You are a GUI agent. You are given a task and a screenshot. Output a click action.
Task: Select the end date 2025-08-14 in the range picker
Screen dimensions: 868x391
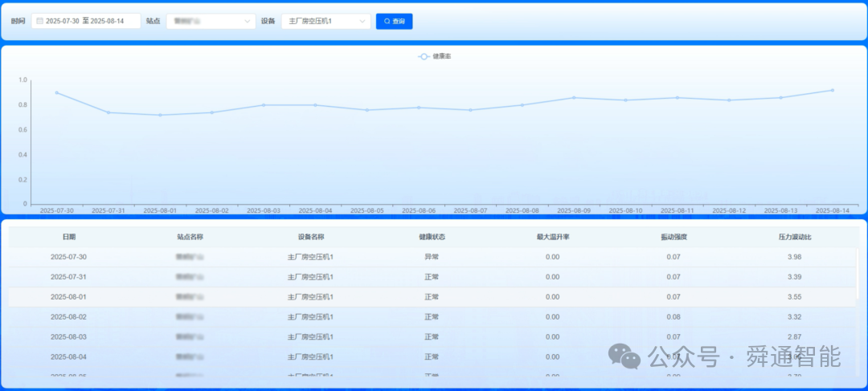pos(107,21)
